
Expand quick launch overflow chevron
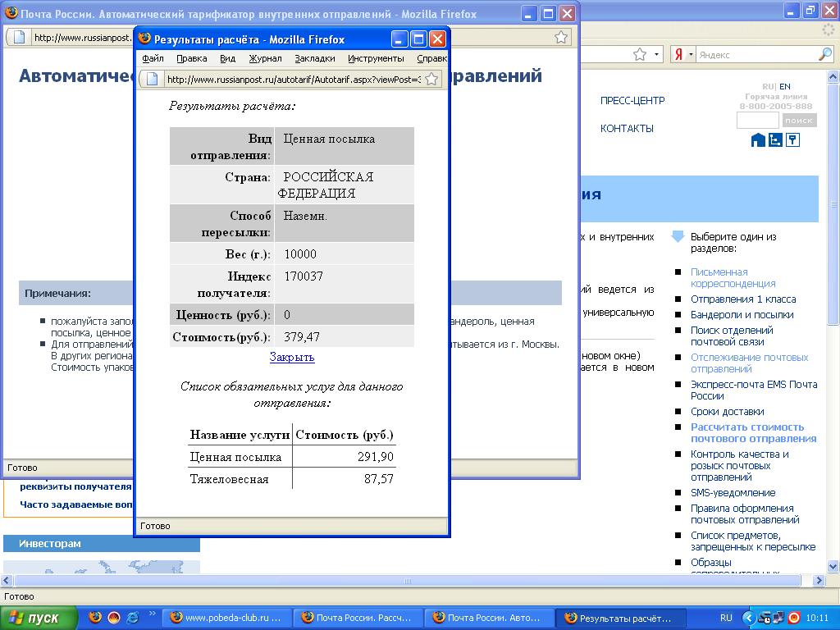click(152, 614)
